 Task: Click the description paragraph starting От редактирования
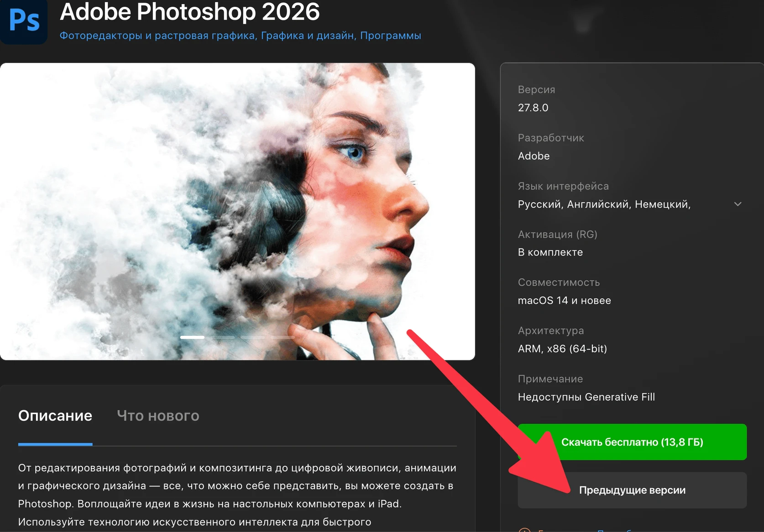(237, 495)
